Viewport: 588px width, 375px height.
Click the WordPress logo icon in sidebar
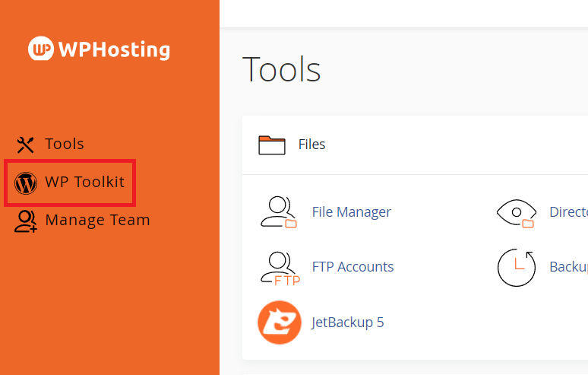point(26,183)
